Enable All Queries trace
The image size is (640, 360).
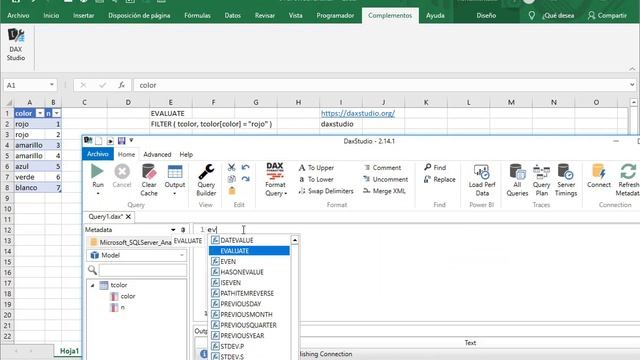point(517,180)
